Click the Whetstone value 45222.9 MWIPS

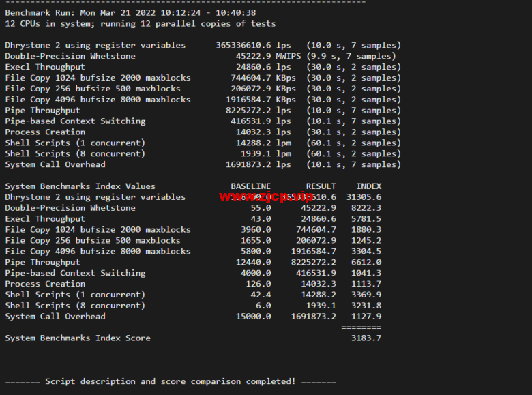[x=268, y=57]
